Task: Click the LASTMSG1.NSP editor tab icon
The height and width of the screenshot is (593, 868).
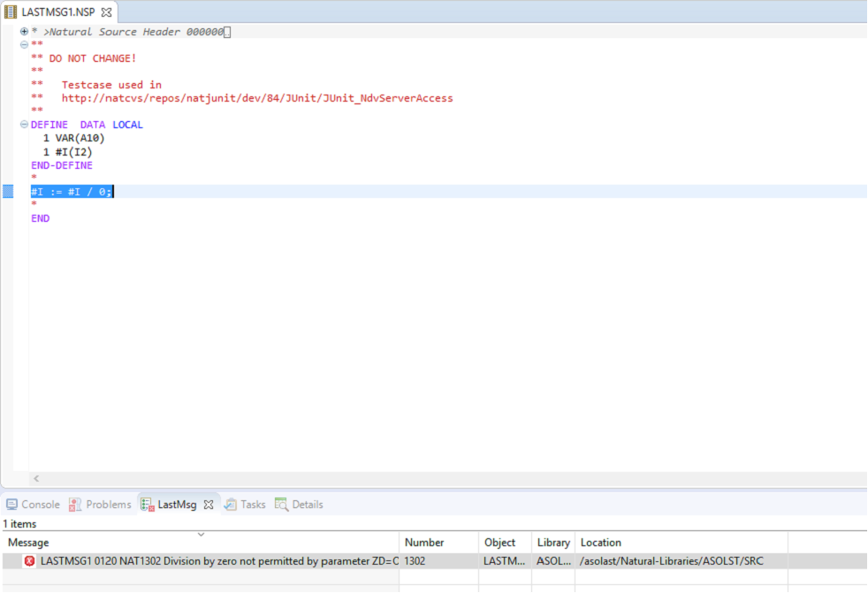Action: point(9,12)
